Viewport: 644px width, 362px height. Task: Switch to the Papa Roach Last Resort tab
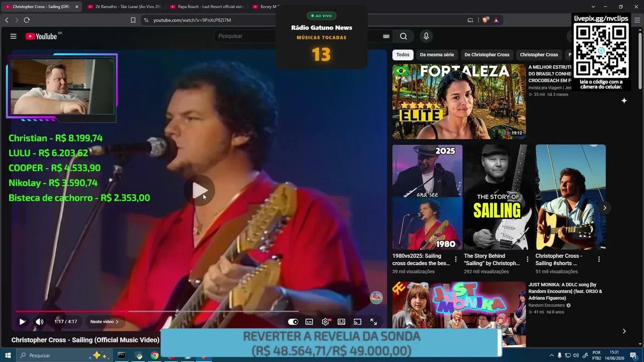tap(207, 7)
